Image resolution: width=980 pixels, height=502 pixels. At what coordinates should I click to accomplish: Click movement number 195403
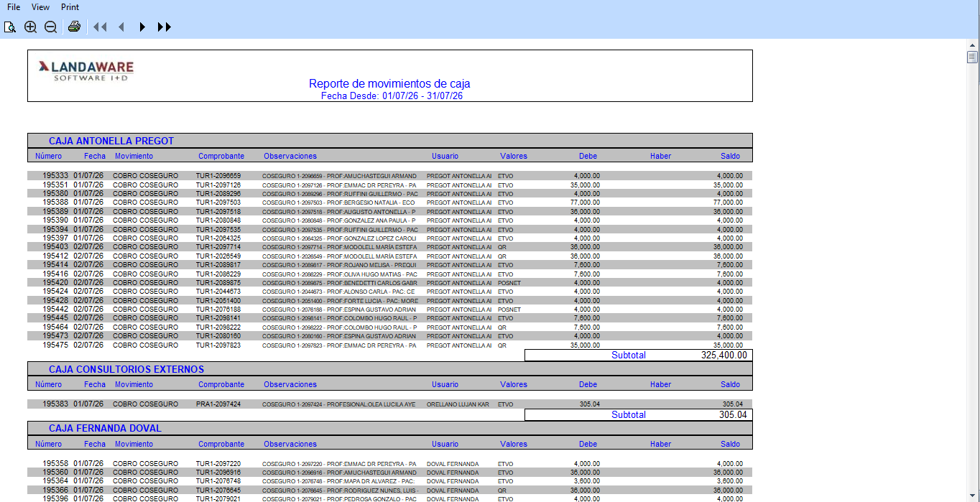point(55,247)
